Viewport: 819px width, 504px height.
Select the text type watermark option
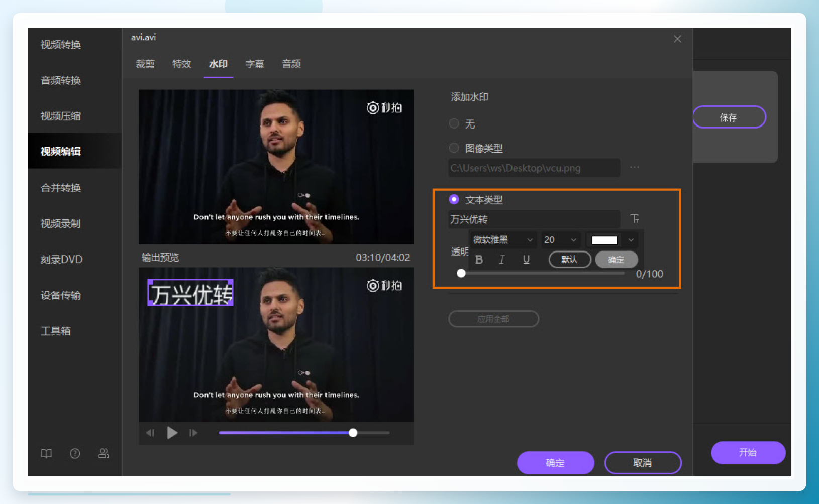click(x=454, y=200)
